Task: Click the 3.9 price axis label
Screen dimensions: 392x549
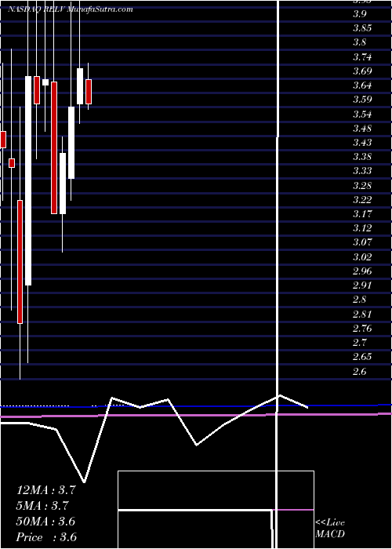Action: [x=360, y=14]
